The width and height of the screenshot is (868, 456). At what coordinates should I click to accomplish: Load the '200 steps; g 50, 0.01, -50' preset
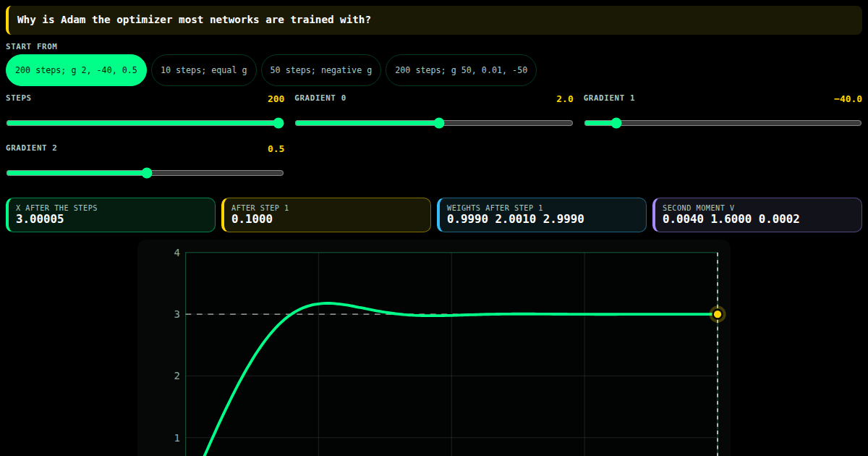461,70
